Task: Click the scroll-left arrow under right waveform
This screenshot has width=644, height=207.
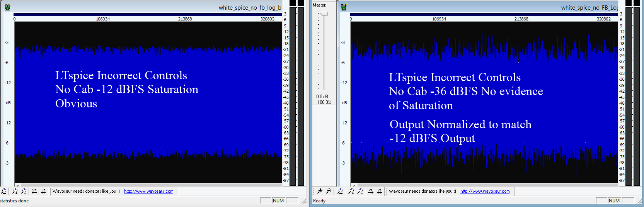Action: click(354, 185)
